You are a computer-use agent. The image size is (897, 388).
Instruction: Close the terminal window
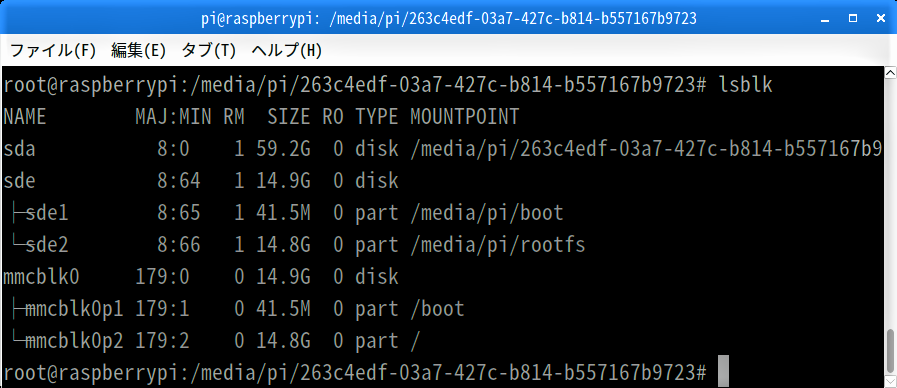(x=881, y=18)
